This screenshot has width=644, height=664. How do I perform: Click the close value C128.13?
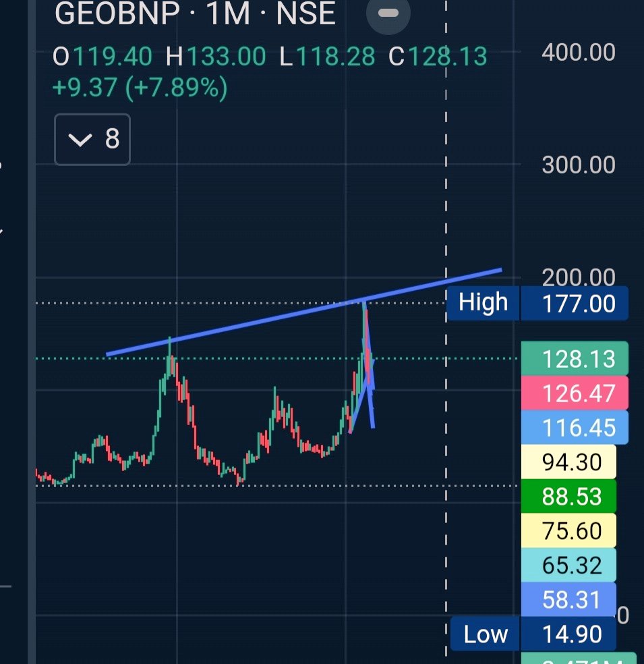pos(438,57)
